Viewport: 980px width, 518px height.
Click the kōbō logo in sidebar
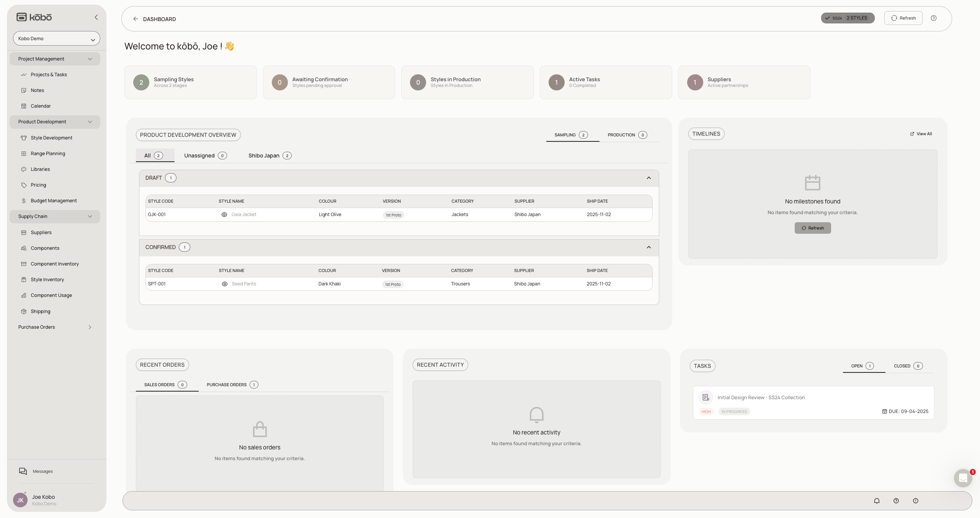pos(34,17)
